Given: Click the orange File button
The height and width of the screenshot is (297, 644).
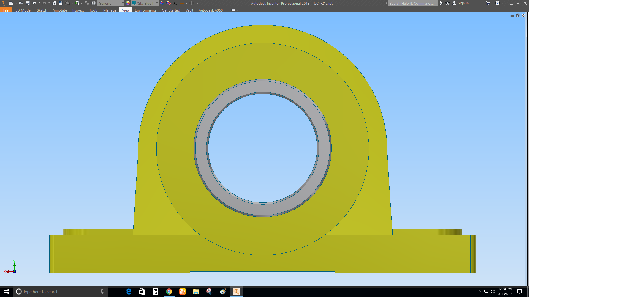Looking at the screenshot, I should pos(6,10).
